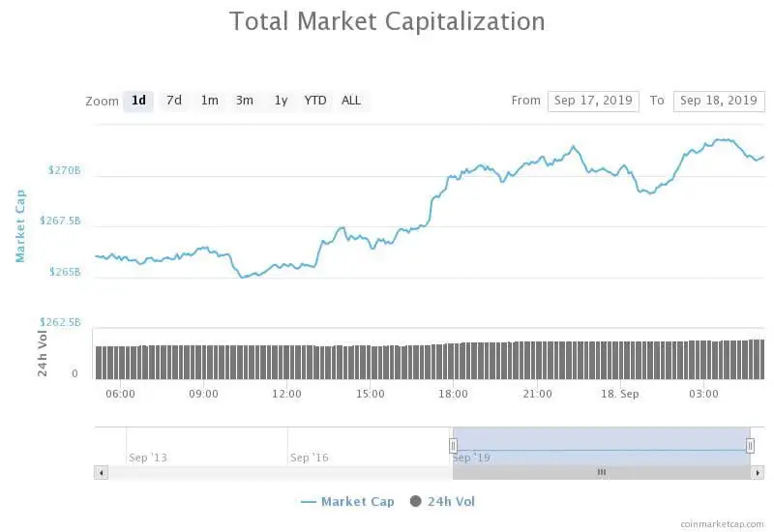Open the coinmarketcap.com credit link

[722, 523]
